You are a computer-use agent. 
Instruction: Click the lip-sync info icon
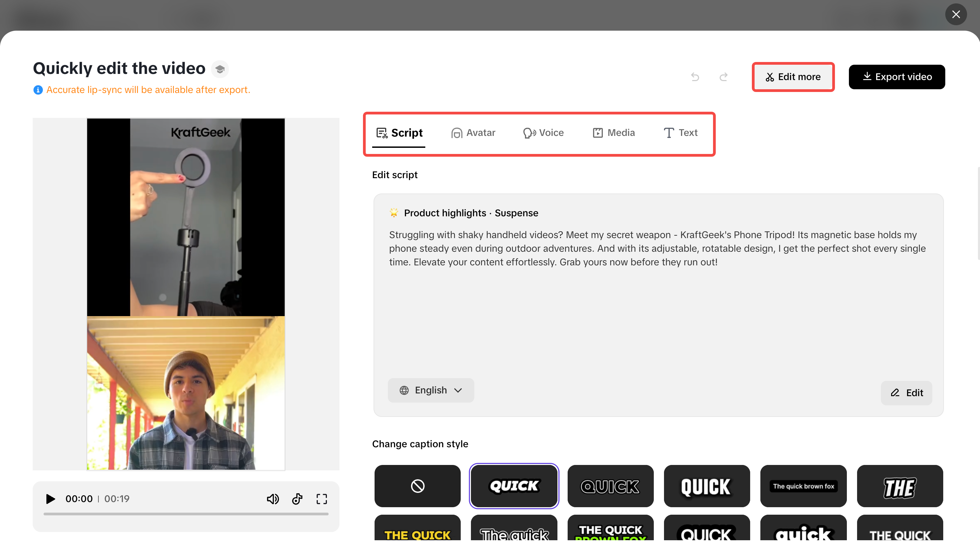tap(38, 90)
